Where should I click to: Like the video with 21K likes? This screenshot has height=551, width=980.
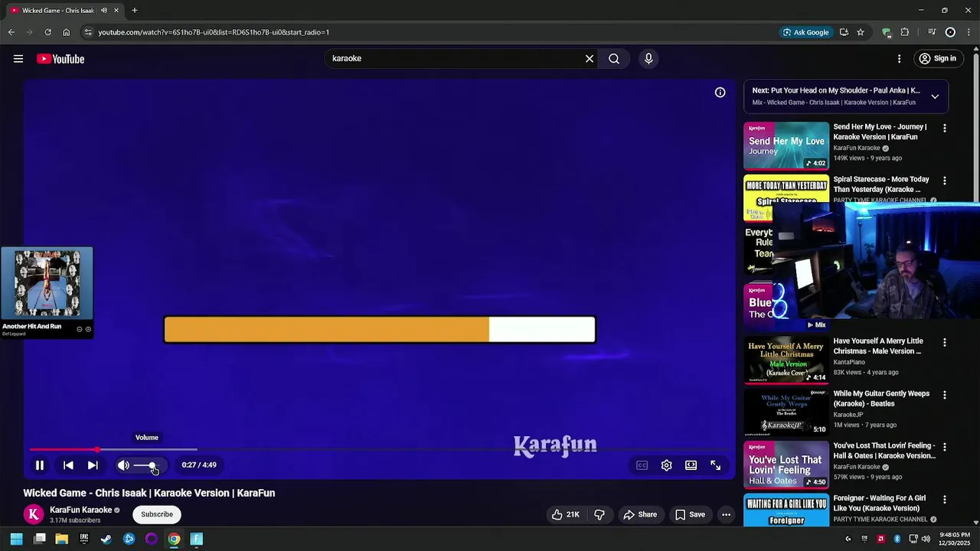[566, 514]
